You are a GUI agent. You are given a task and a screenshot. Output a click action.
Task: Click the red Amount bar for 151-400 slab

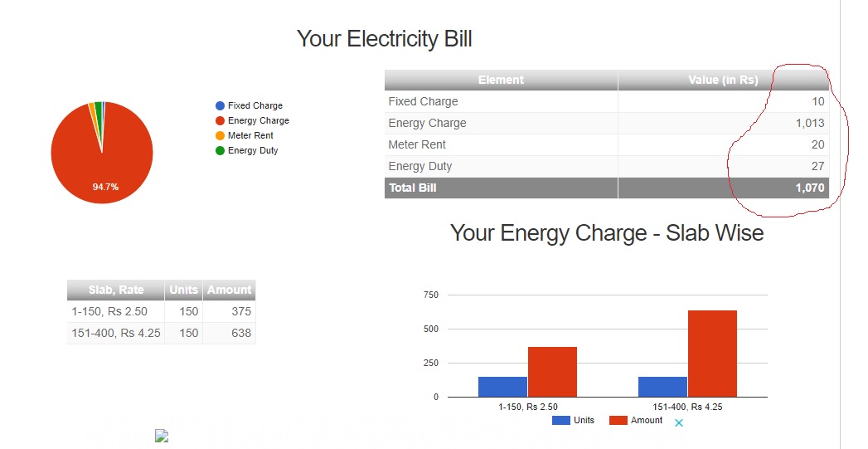pyautogui.click(x=712, y=354)
